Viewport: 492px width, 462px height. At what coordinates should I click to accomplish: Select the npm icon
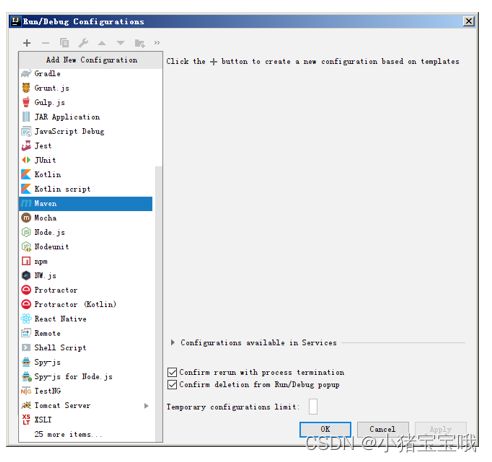click(26, 261)
